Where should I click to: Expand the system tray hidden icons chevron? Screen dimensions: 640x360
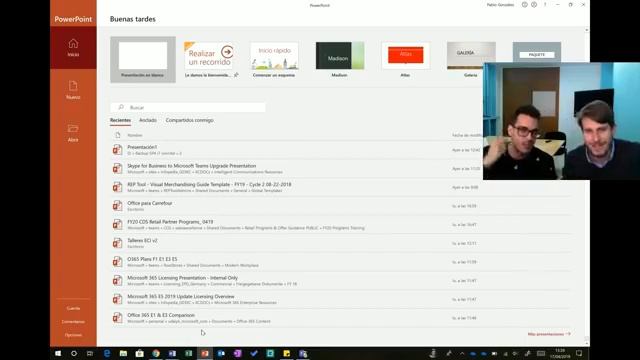pyautogui.click(x=462, y=354)
